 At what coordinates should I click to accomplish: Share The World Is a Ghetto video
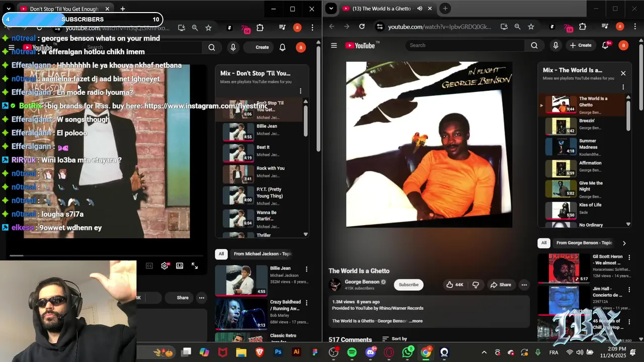pyautogui.click(x=500, y=285)
